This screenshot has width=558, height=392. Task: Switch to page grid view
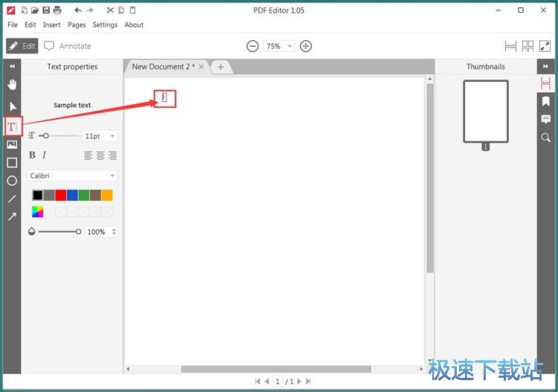coord(527,46)
